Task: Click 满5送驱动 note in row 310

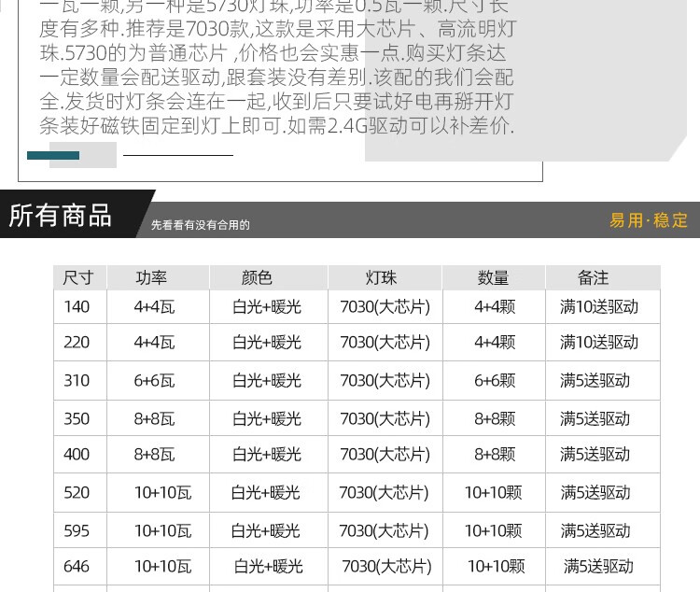Action: tap(595, 381)
